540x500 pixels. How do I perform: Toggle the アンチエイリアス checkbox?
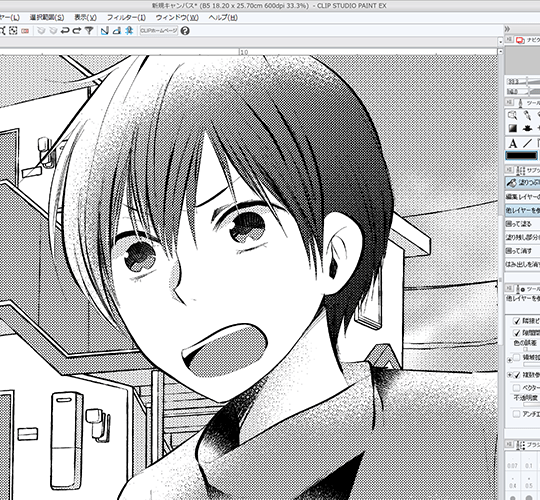[516, 414]
